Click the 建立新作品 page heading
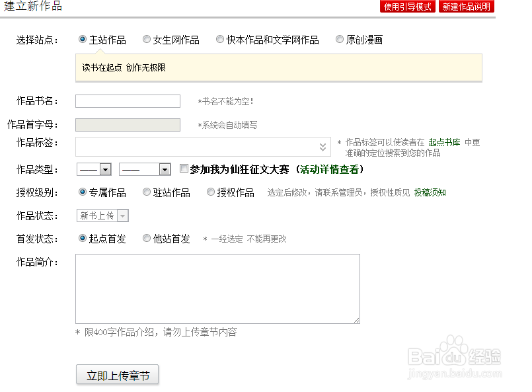 pyautogui.click(x=33, y=6)
